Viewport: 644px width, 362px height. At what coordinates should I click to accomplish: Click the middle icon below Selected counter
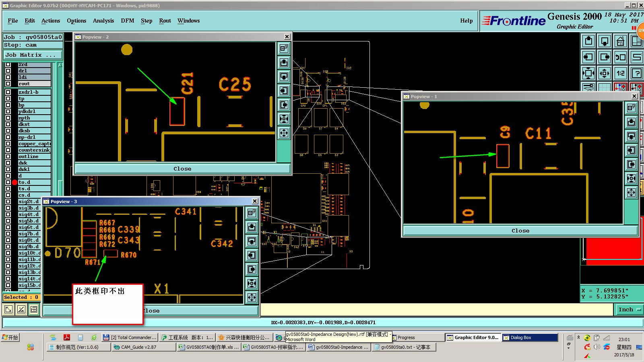21,309
